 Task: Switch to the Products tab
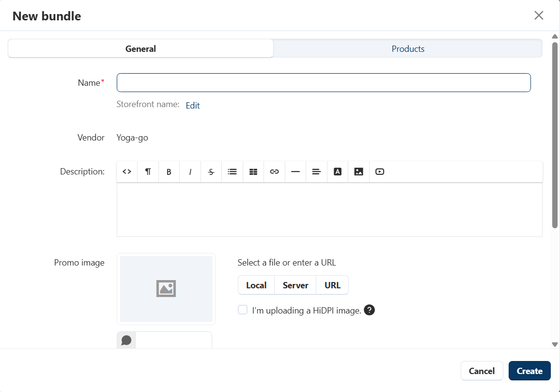pyautogui.click(x=408, y=48)
